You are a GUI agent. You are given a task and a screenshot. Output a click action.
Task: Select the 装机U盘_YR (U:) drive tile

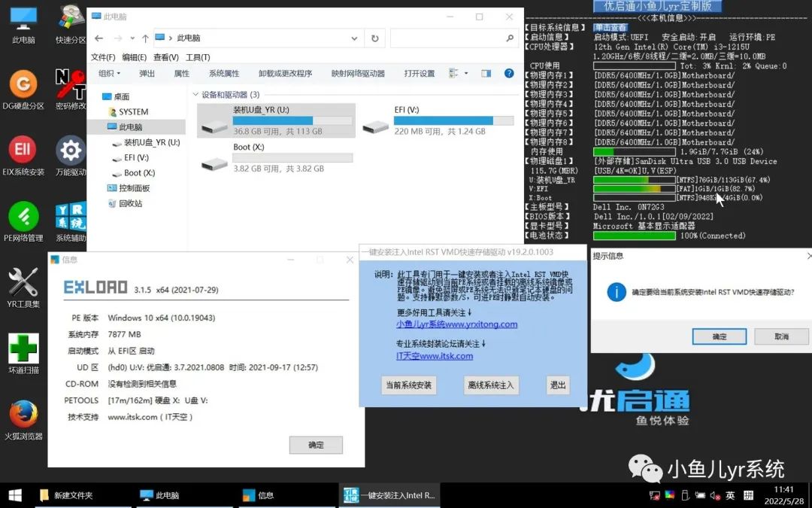click(276, 120)
